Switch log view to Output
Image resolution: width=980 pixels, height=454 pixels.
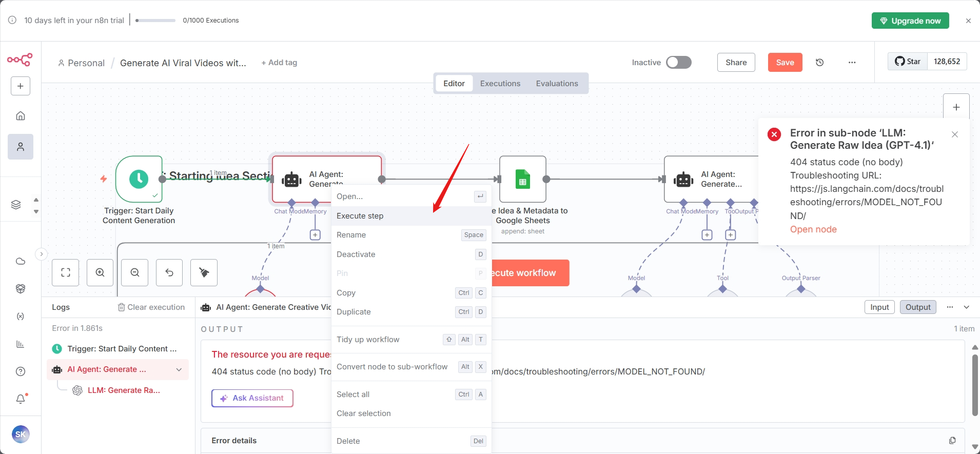pyautogui.click(x=918, y=307)
